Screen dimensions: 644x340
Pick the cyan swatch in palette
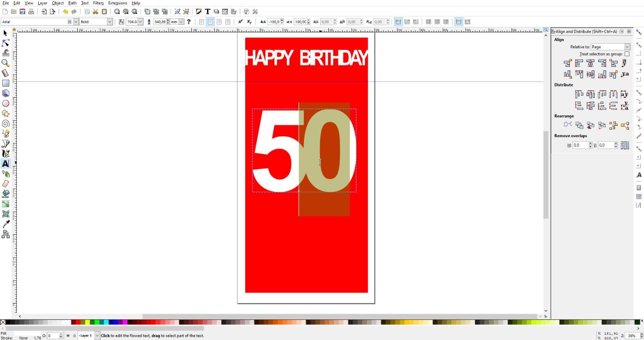tap(106, 322)
